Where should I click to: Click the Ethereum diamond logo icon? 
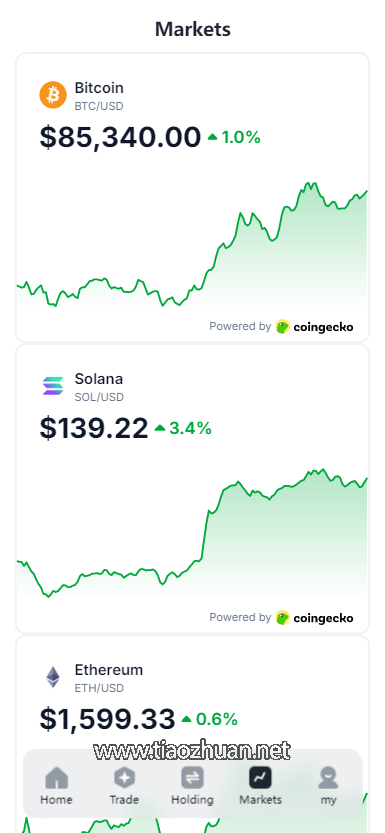click(x=53, y=677)
